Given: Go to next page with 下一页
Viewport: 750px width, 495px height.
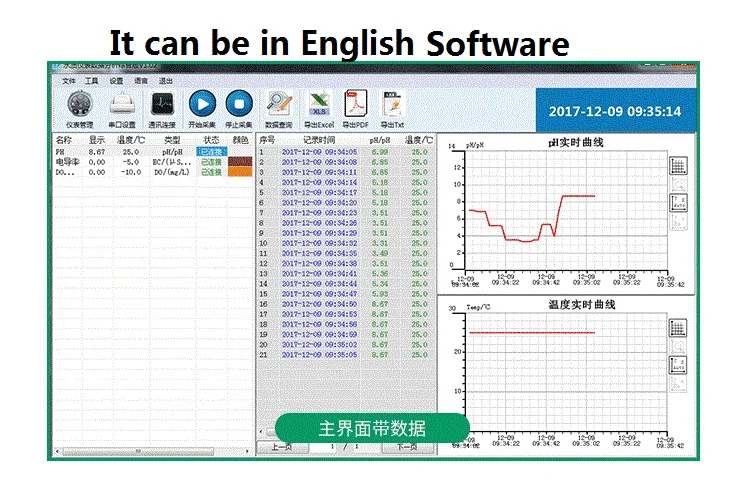Looking at the screenshot, I should pos(407,447).
